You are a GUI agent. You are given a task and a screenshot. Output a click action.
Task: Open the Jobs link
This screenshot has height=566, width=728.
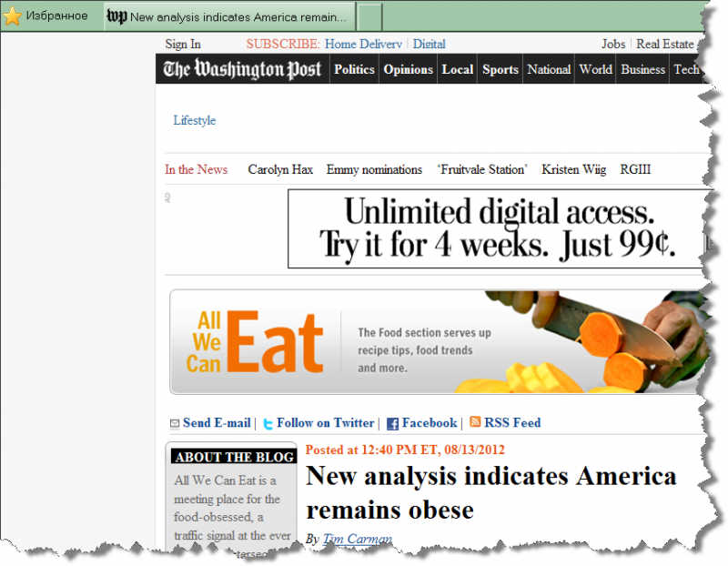click(x=613, y=44)
